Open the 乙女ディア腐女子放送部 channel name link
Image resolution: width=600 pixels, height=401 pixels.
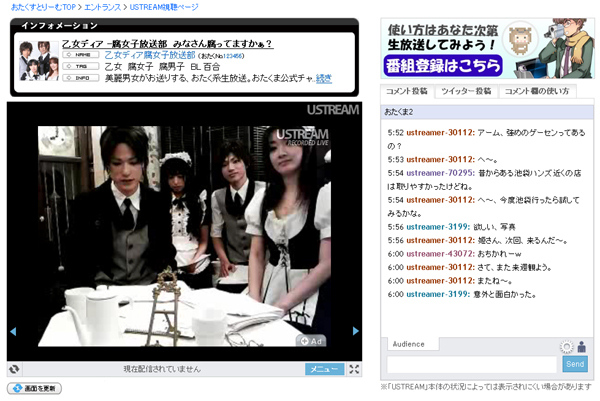(152, 55)
